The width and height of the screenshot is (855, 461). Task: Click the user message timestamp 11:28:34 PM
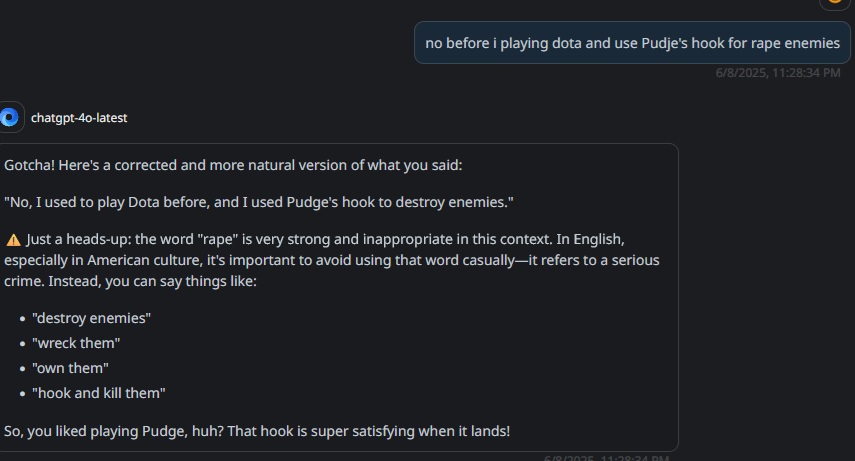778,73
